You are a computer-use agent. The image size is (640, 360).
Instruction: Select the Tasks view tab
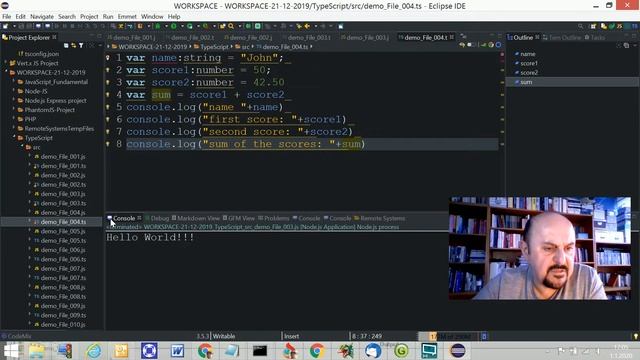click(x=595, y=37)
